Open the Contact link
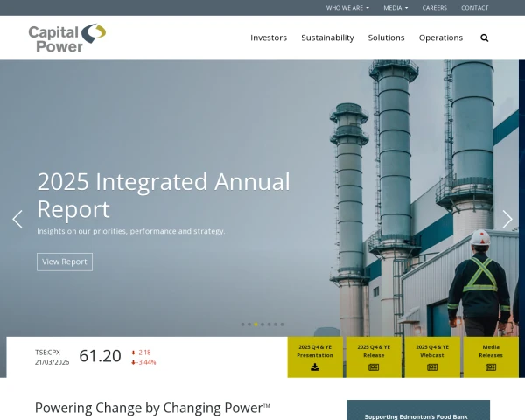Viewport: 525px width, 420px height. pyautogui.click(x=475, y=8)
